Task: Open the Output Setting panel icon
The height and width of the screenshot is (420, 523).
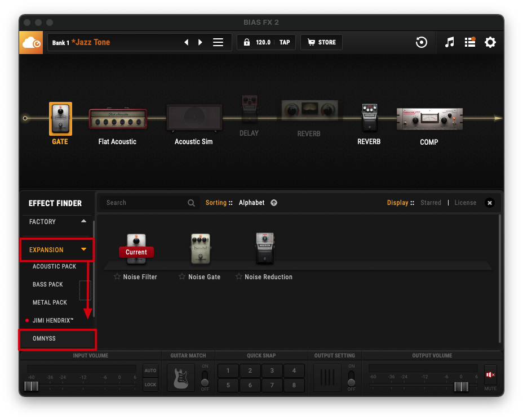Action: pos(327,378)
